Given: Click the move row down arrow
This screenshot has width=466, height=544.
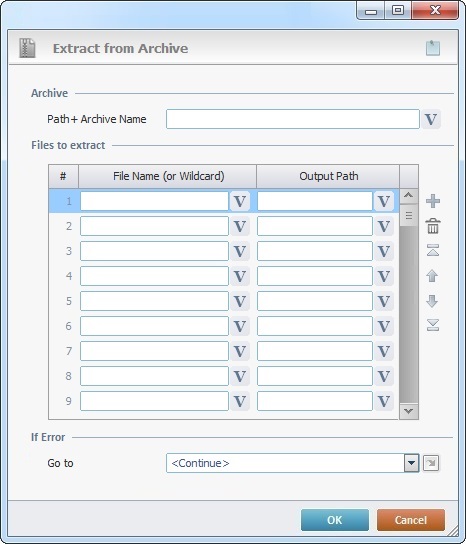Looking at the screenshot, I should tap(432, 301).
